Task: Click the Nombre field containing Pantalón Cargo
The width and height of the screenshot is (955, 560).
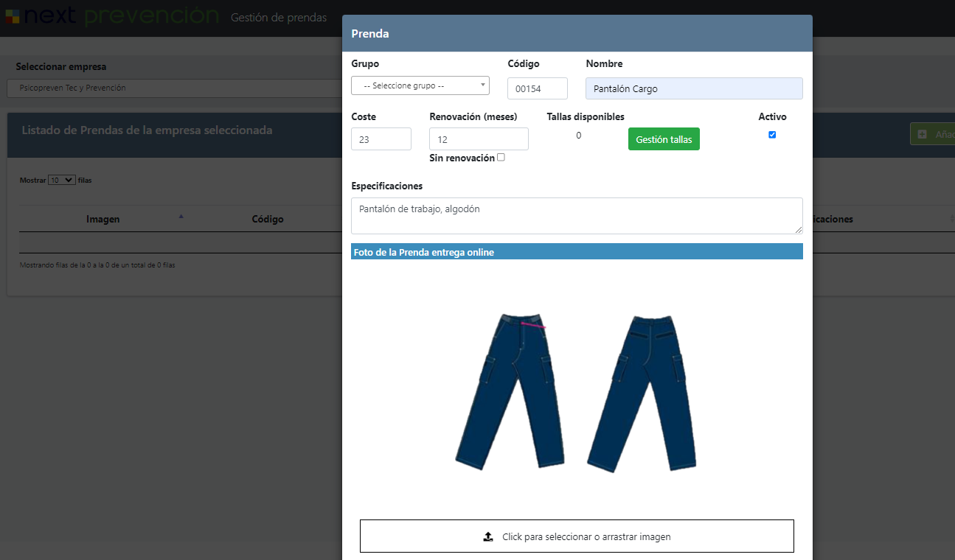Action: click(694, 88)
